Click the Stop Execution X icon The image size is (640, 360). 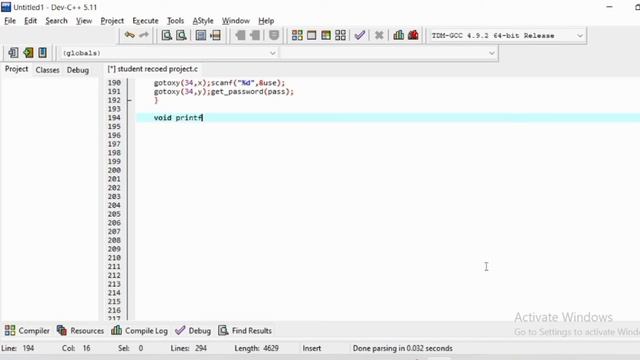coord(379,36)
